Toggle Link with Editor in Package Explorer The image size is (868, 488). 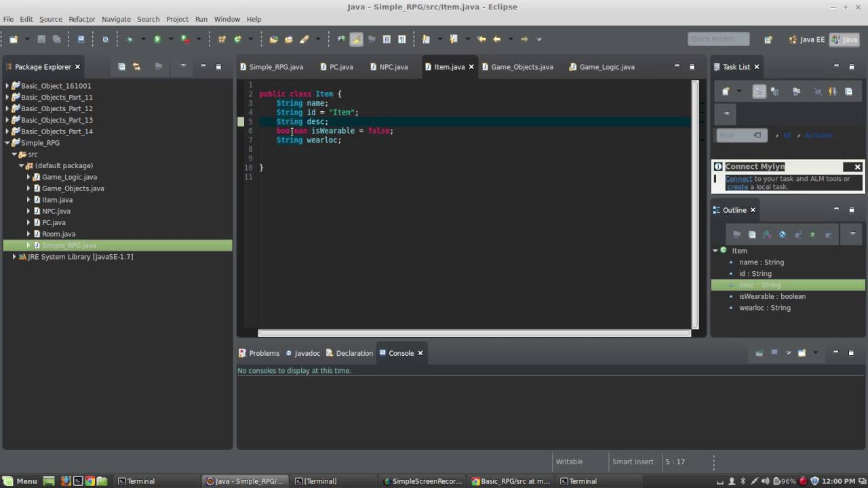(x=136, y=66)
